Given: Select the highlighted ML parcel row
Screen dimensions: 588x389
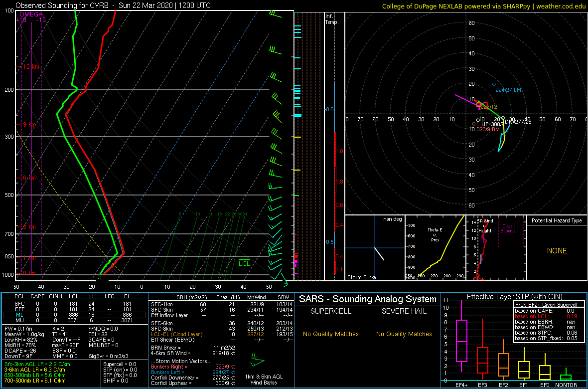Looking at the screenshot, I should [x=74, y=315].
